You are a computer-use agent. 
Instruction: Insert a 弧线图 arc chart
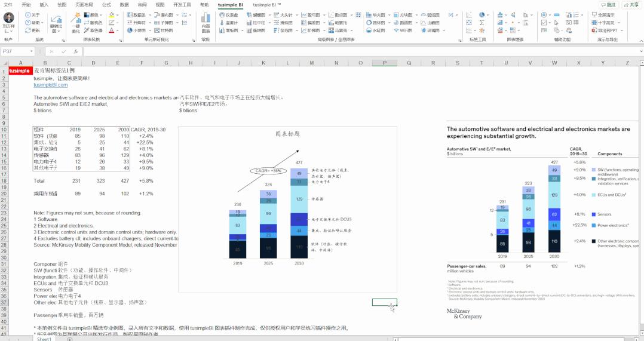430,15
